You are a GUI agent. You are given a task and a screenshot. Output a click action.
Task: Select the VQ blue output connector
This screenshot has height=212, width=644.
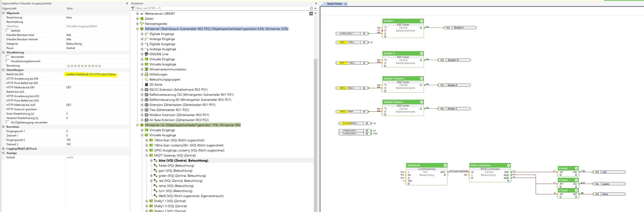609,194
